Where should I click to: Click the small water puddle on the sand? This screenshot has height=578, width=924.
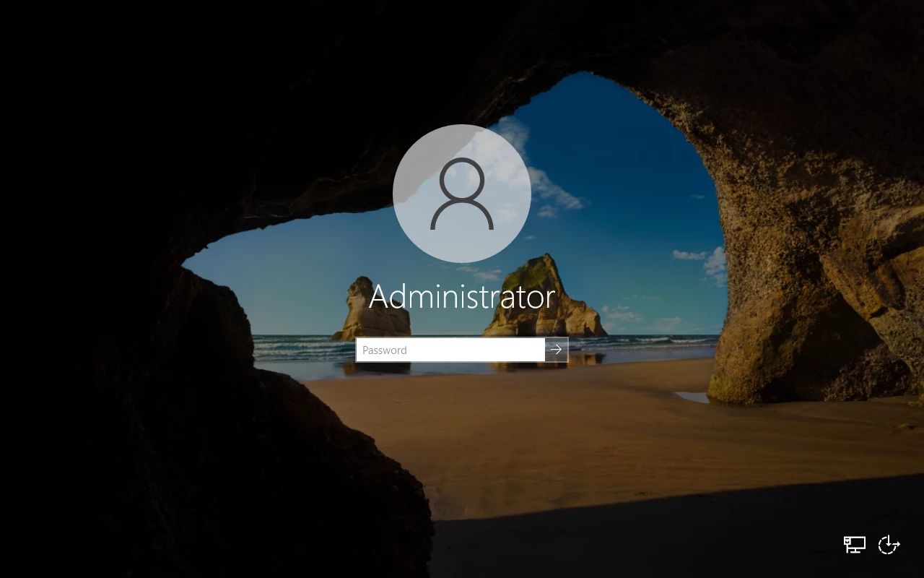[x=692, y=397]
